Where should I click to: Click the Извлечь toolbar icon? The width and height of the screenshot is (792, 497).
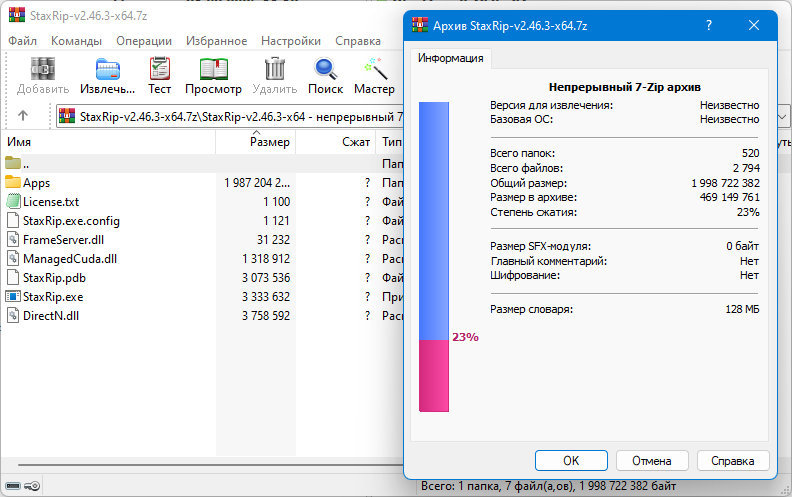(x=108, y=69)
